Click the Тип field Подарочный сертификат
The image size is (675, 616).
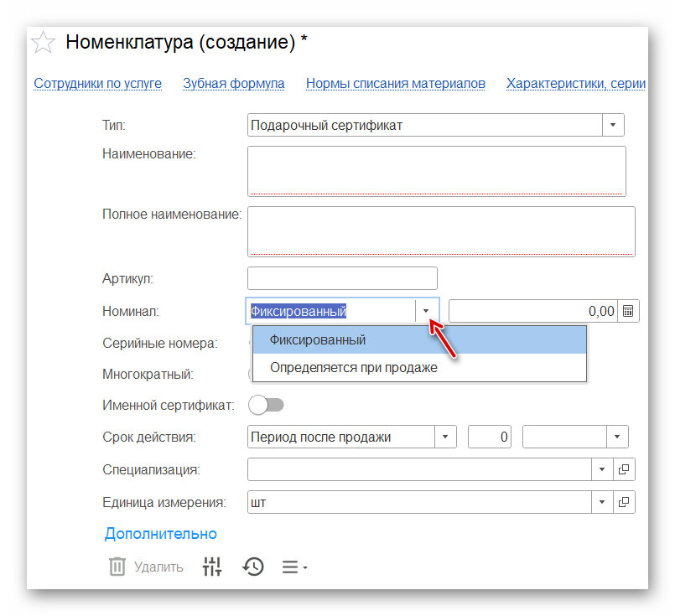click(x=425, y=125)
